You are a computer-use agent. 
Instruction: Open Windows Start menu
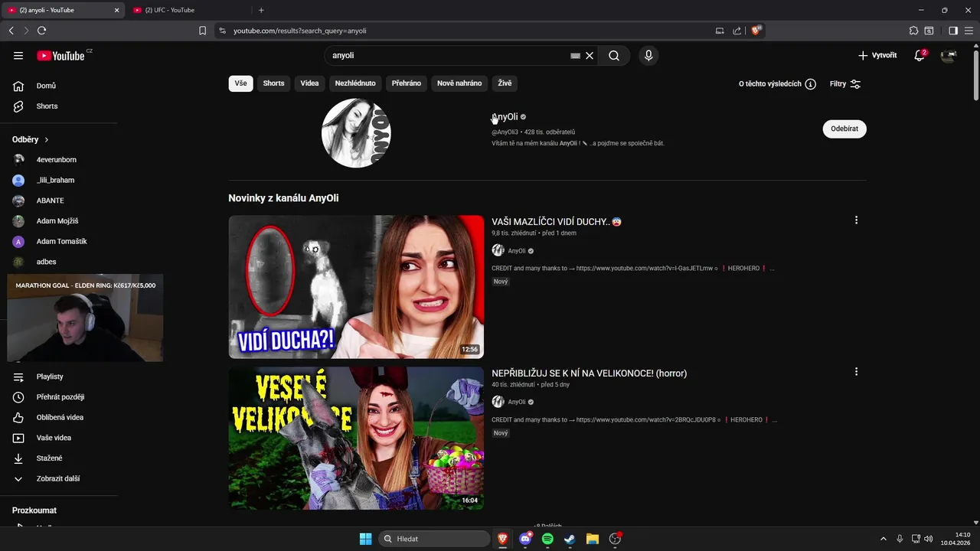366,539
